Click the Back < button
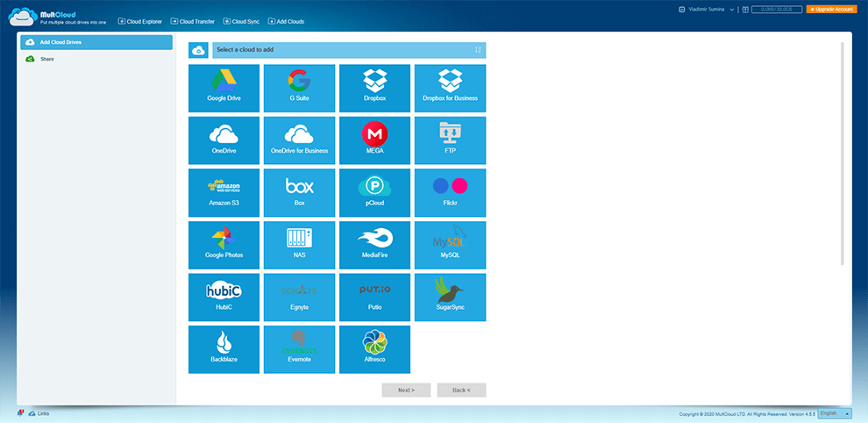868x423 pixels. point(462,391)
